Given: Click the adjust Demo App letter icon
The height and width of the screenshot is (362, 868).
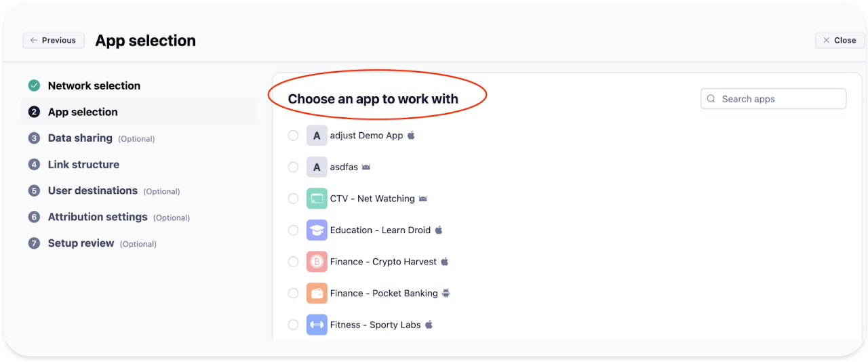Looking at the screenshot, I should coord(317,136).
